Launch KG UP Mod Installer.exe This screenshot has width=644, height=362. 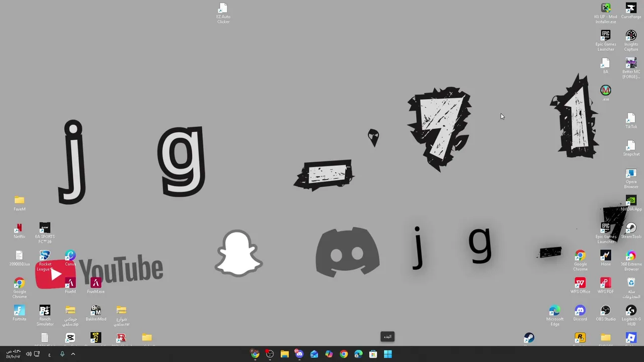point(606,13)
